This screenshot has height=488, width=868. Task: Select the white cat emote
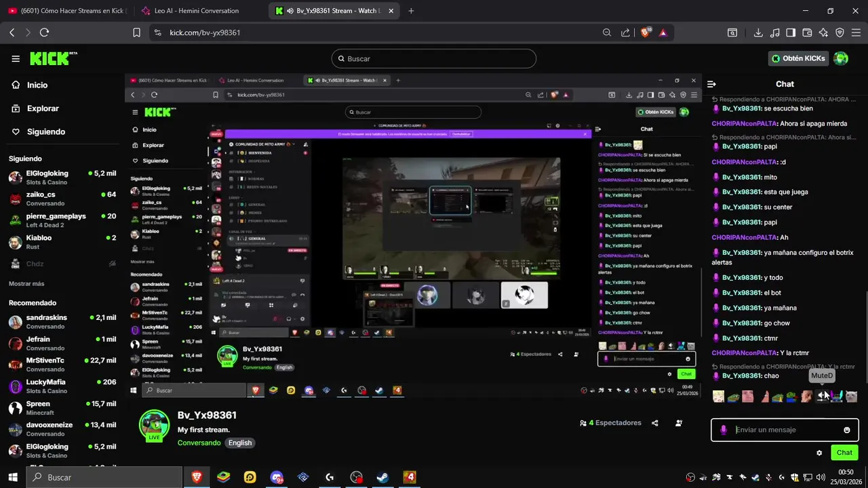click(x=851, y=396)
